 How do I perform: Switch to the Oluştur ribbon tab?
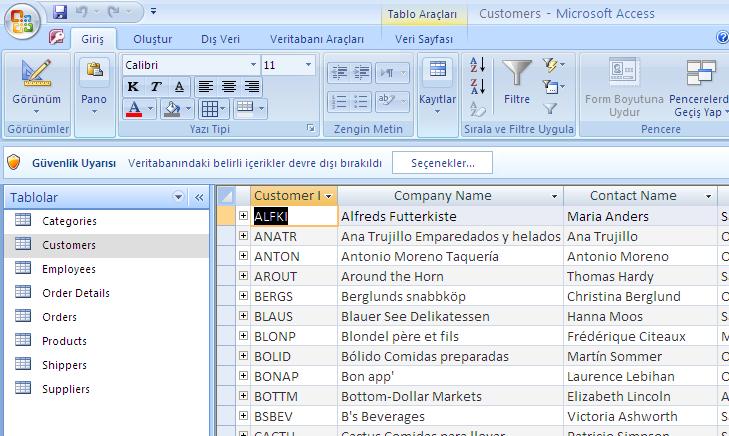point(152,39)
